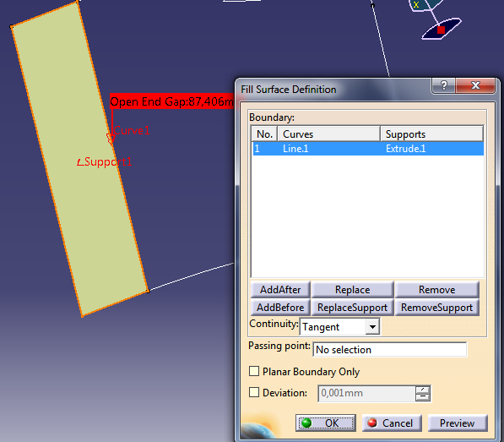
Task: Click the Support1 label icon on surface
Action: (80, 162)
